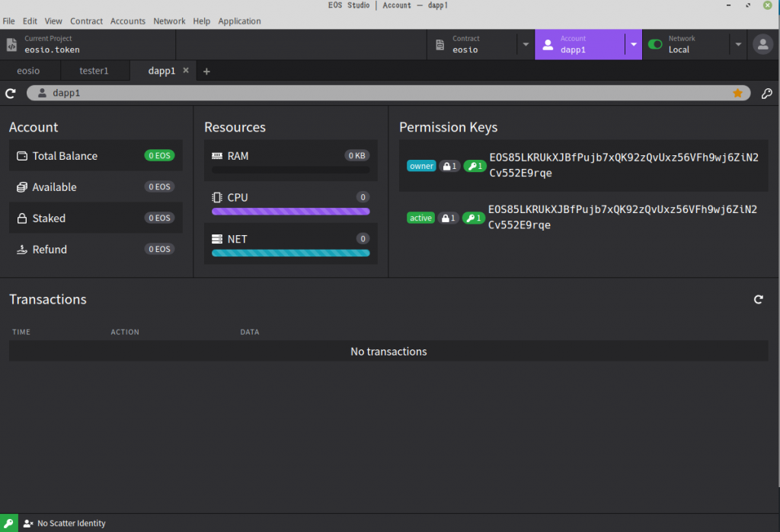Open the Application menu
The height and width of the screenshot is (532, 780).
pyautogui.click(x=239, y=21)
